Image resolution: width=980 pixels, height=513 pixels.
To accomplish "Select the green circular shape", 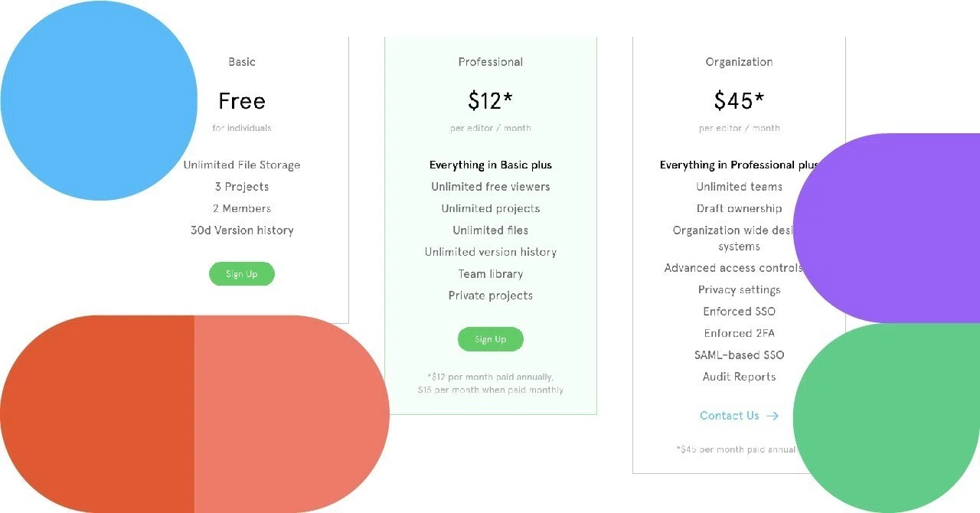I will pyautogui.click(x=887, y=418).
